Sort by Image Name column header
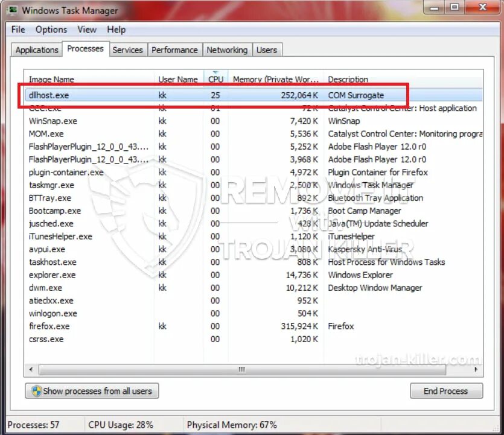This screenshot has width=504, height=435. (x=89, y=79)
